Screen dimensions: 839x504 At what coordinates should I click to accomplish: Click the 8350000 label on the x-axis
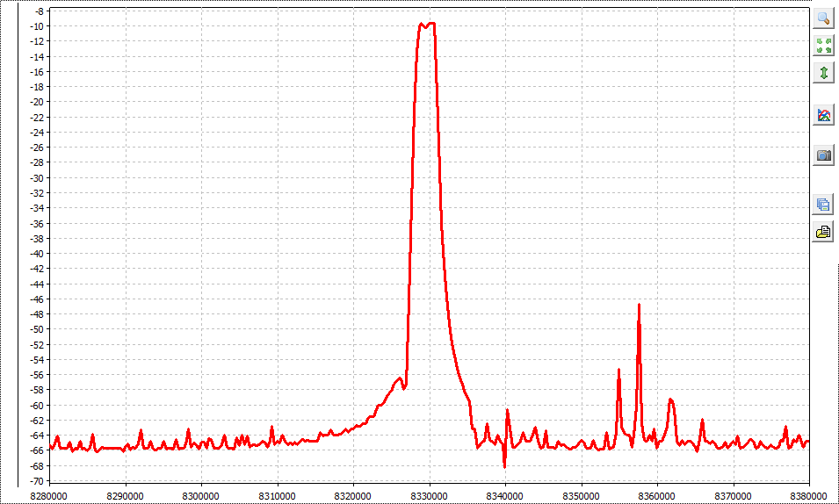pos(581,495)
